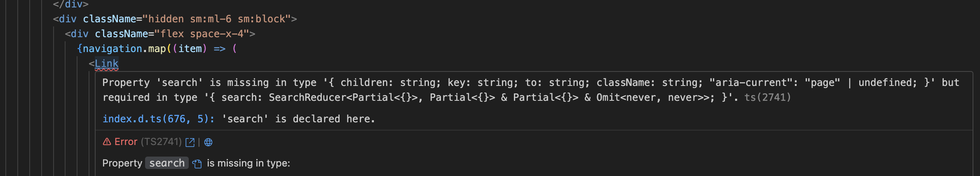Click the grey (TS2741) code text
This screenshot has width=980, height=176.
pos(161,142)
